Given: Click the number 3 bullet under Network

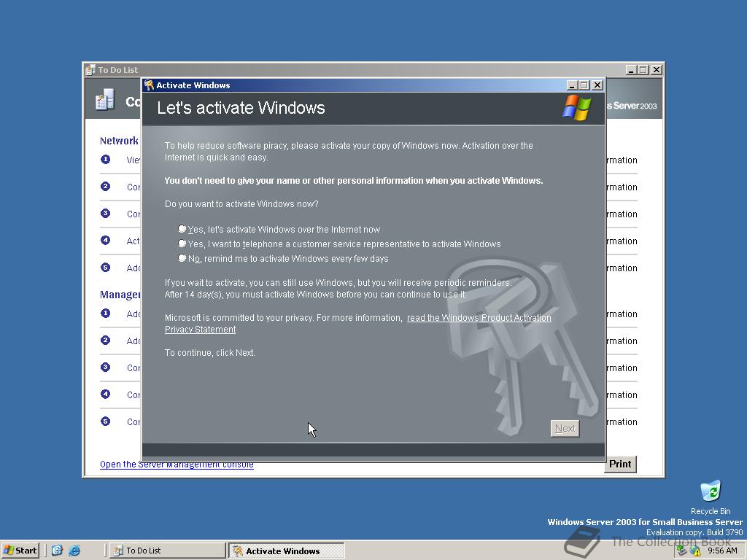Looking at the screenshot, I should (x=105, y=213).
